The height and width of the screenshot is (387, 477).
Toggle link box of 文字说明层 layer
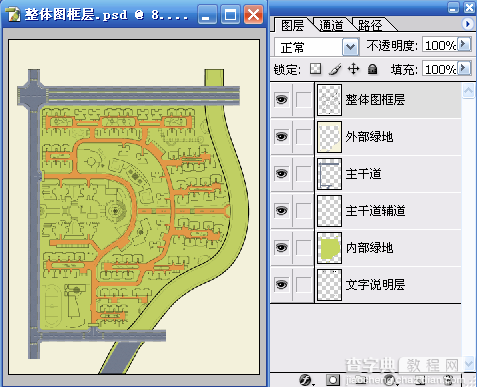[x=303, y=285]
